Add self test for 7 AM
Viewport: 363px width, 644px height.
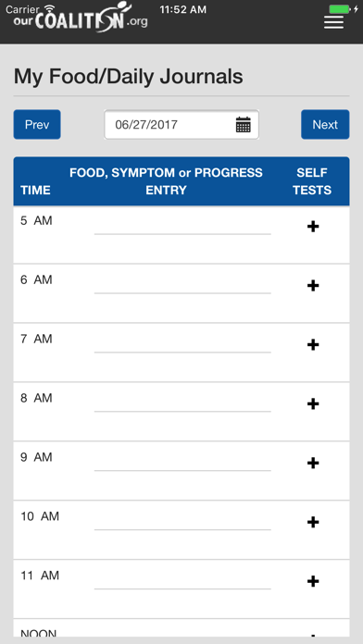click(313, 345)
